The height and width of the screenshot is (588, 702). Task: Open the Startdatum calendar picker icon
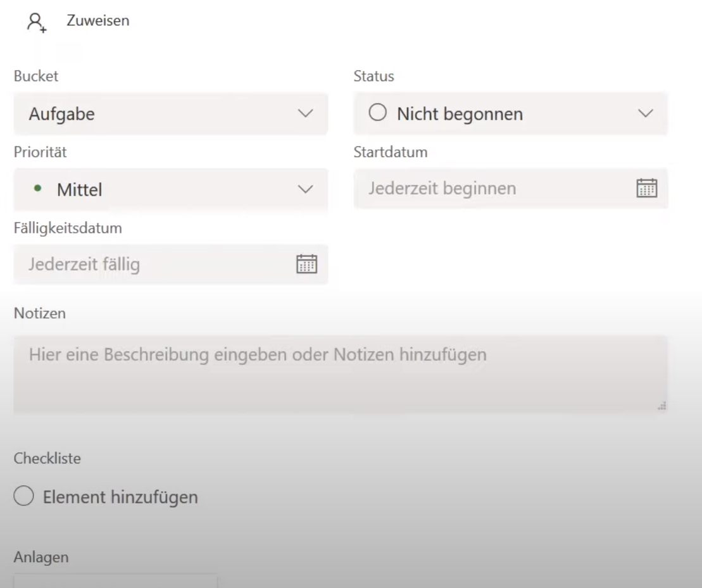[646, 188]
